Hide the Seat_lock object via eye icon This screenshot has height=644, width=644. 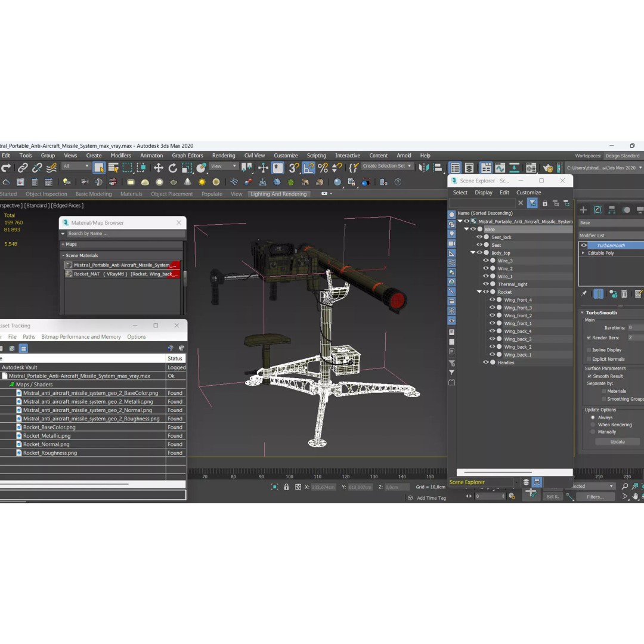pyautogui.click(x=479, y=237)
